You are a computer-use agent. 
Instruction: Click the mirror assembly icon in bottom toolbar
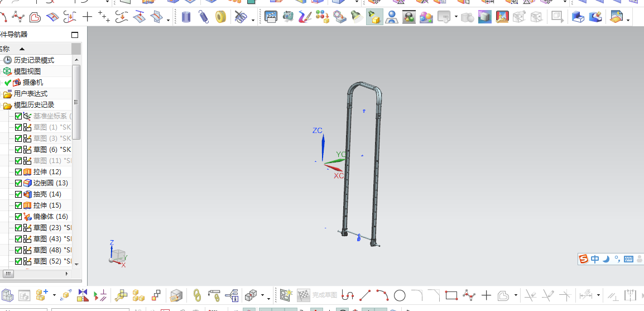click(83, 295)
